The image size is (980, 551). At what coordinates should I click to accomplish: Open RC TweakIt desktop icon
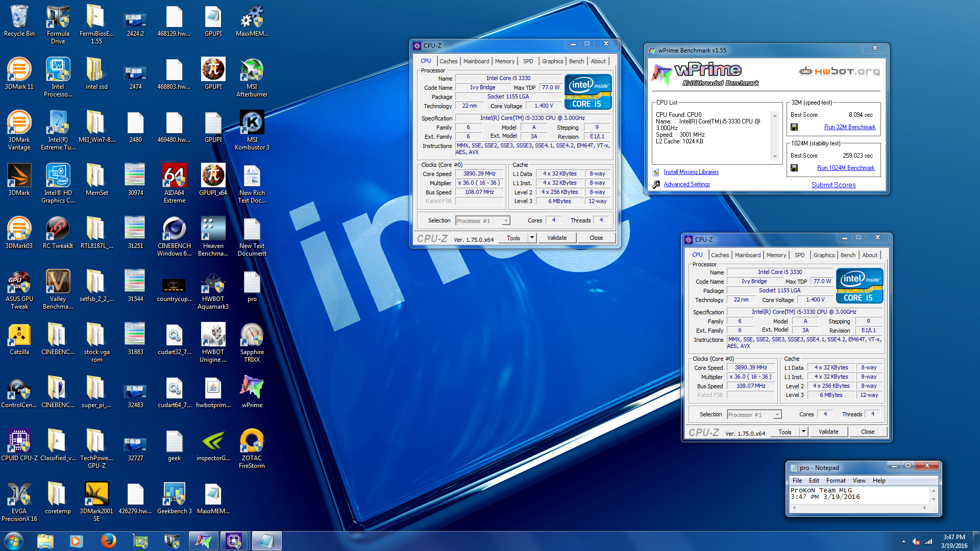58,233
